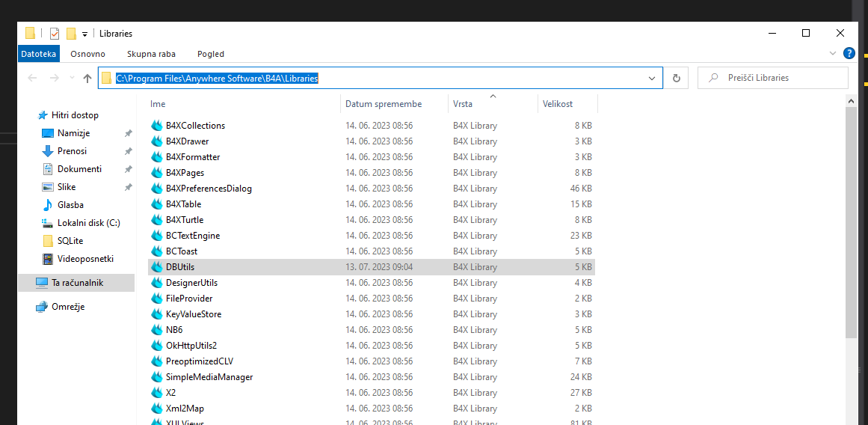
Task: Open Lokalni disk (C:) in sidebar
Action: pyautogui.click(x=88, y=223)
